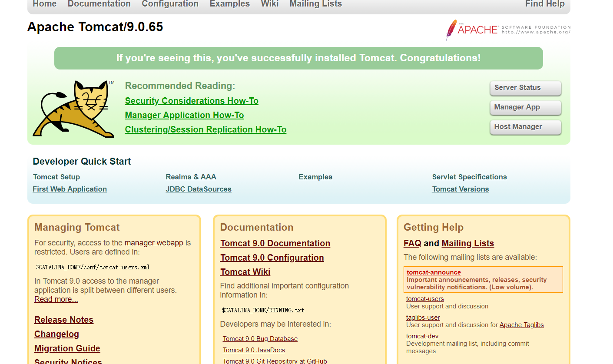The image size is (613, 364).
Task: Open Security Considerations How-To link
Action: click(x=192, y=101)
